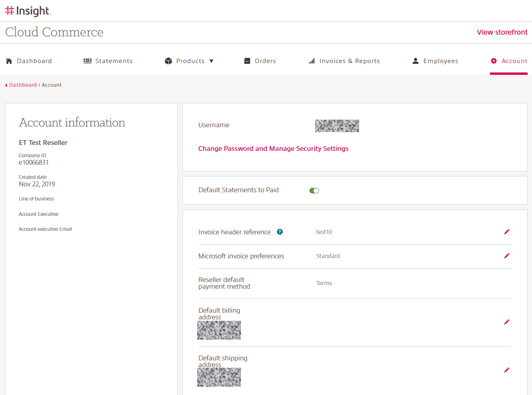
Task: Click the View storefront link
Action: coord(502,32)
